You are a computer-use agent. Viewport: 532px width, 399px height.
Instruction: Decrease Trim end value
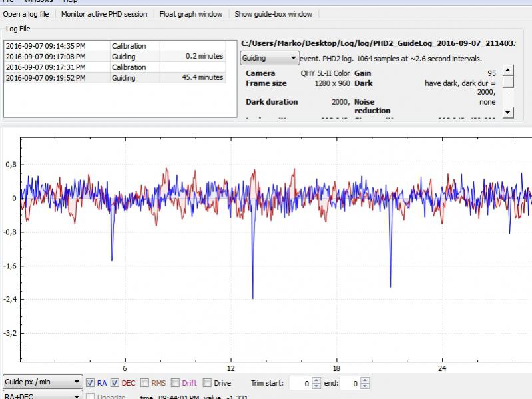[x=364, y=386]
